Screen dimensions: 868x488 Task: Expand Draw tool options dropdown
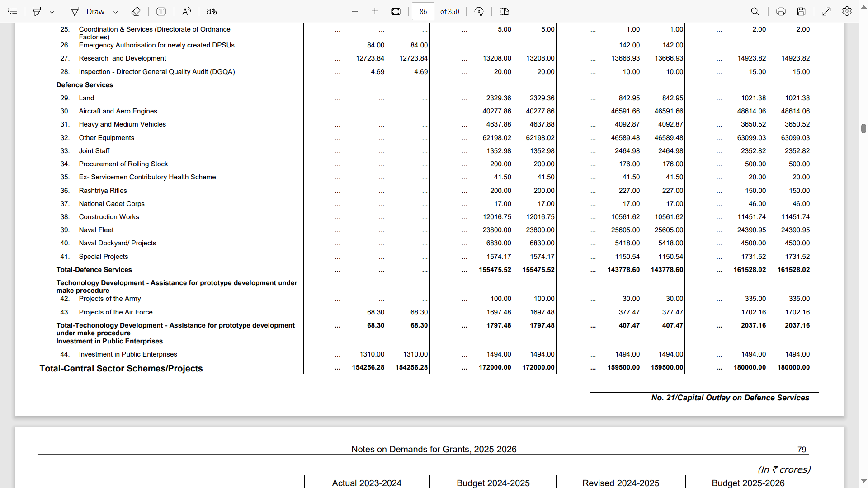tap(116, 12)
